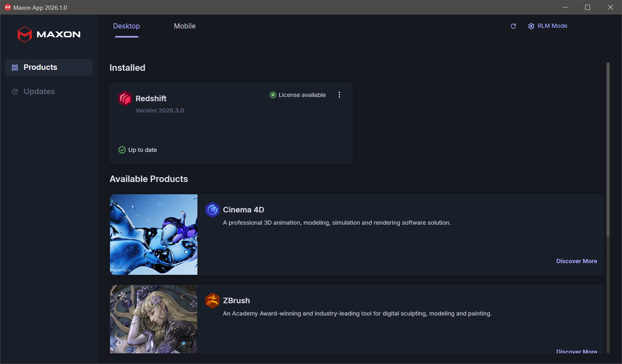Click the Cinema 4D product icon
622x364 pixels.
213,210
